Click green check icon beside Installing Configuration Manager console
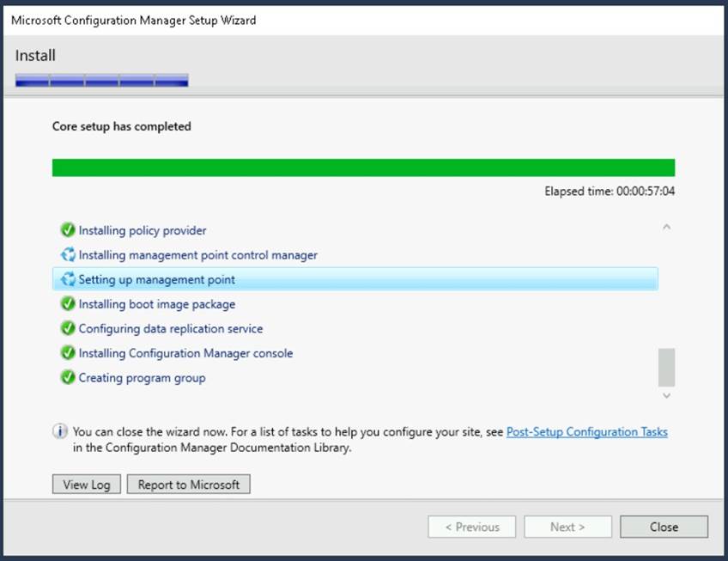 [68, 353]
